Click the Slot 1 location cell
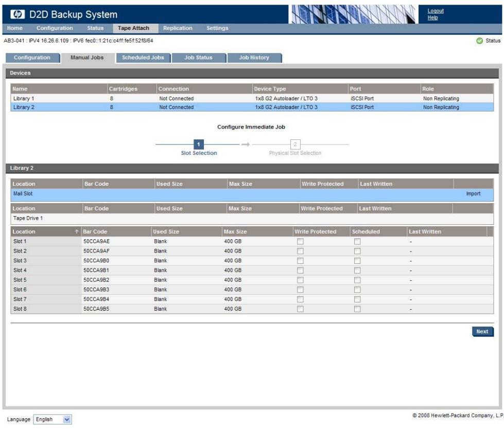Image resolution: width=504 pixels, height=429 pixels. pyautogui.click(x=46, y=241)
